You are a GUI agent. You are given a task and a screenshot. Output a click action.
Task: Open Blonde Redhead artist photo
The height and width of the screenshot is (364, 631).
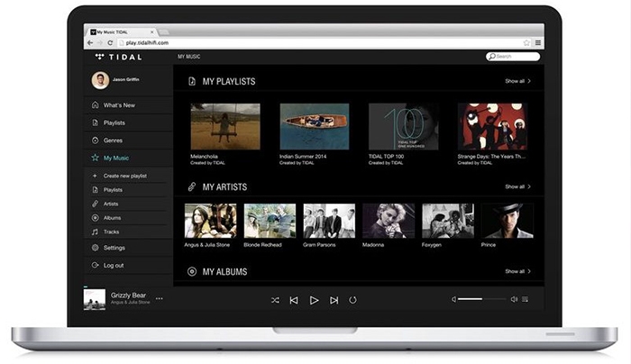click(270, 221)
